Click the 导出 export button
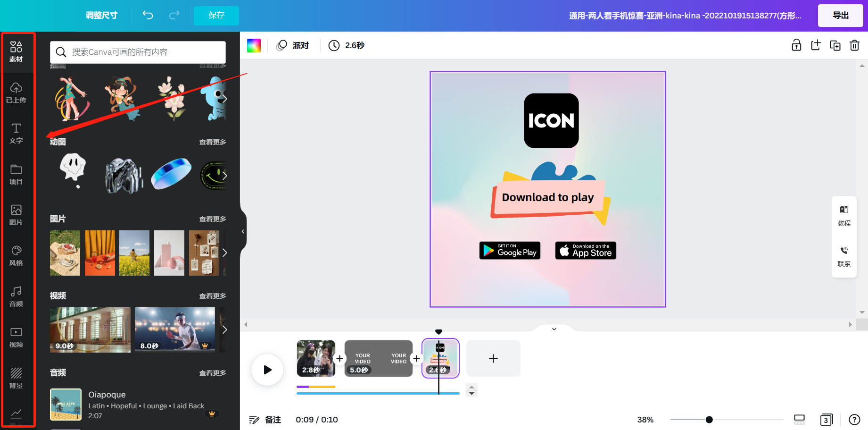 tap(841, 16)
